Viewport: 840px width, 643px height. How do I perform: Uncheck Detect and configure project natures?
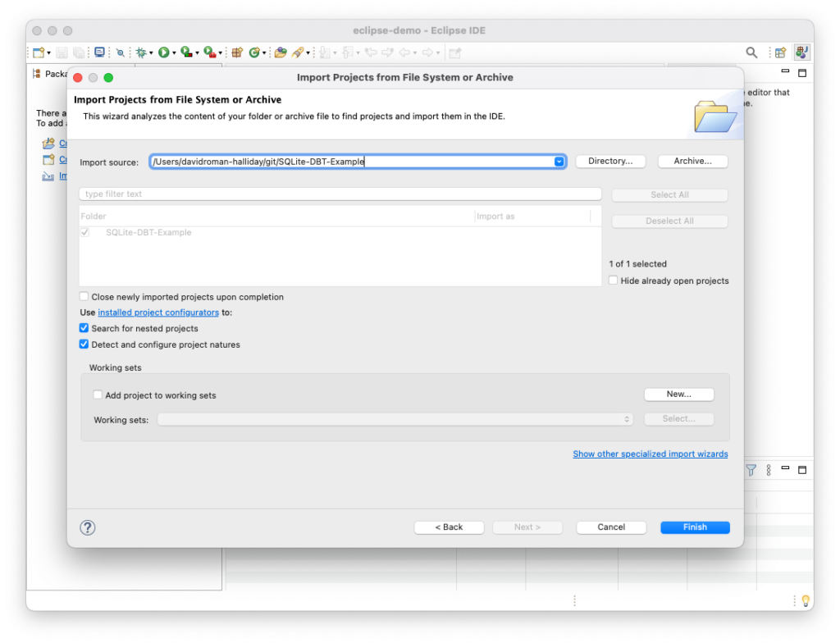point(84,344)
